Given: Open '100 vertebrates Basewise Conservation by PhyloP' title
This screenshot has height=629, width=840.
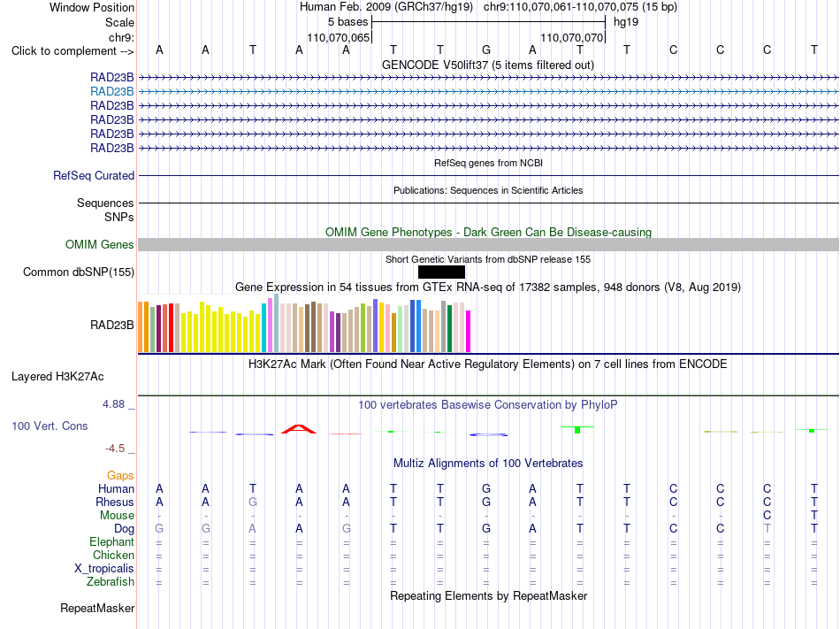Looking at the screenshot, I should (487, 405).
